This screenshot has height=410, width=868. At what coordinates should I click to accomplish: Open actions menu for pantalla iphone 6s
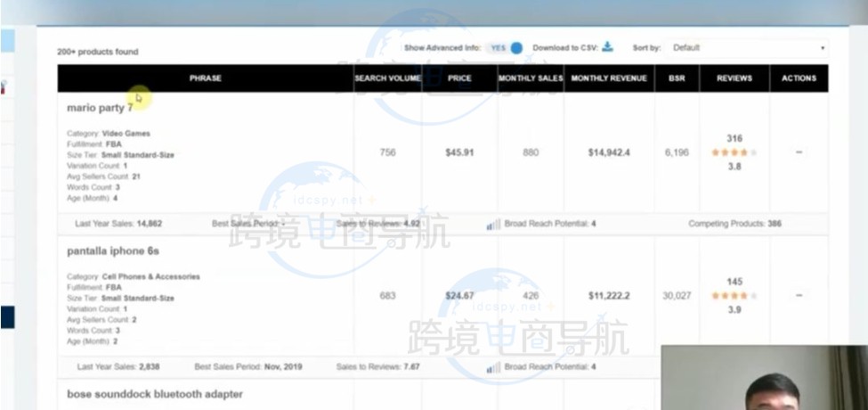tap(799, 295)
